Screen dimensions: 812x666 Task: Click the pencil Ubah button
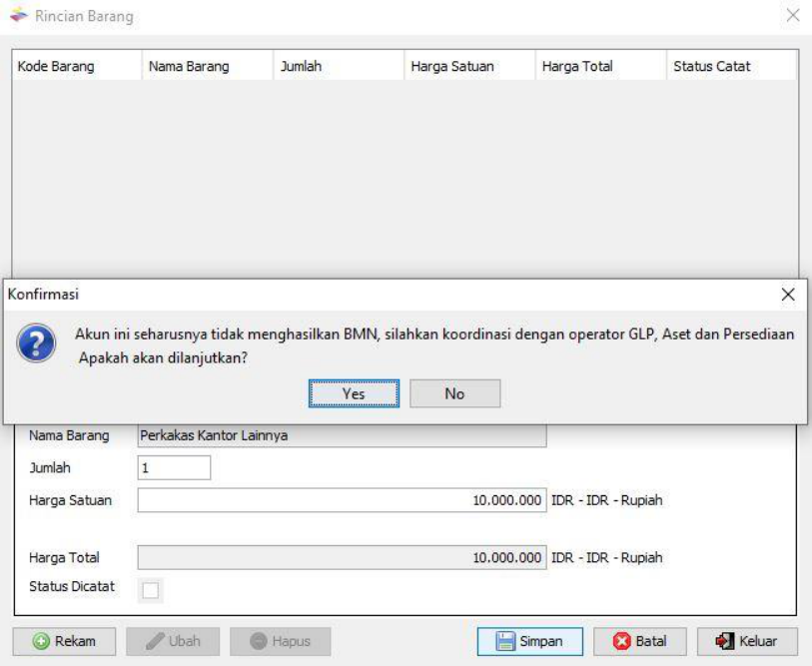(x=173, y=641)
